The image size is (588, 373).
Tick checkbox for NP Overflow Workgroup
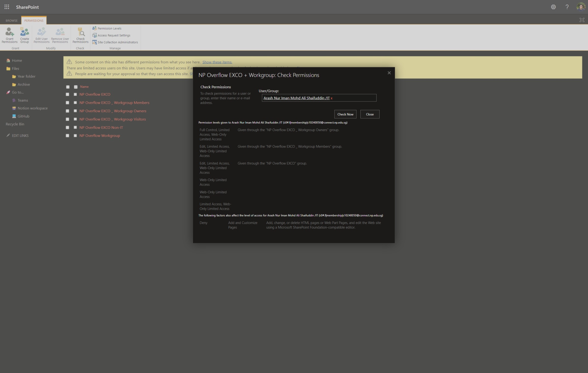coord(75,136)
